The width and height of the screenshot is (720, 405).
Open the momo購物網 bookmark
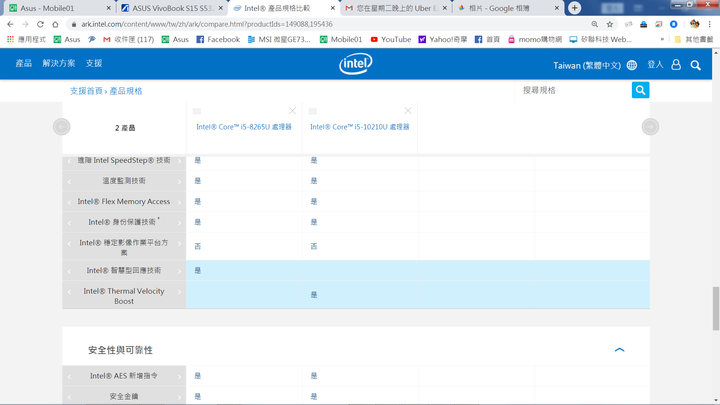pos(534,39)
